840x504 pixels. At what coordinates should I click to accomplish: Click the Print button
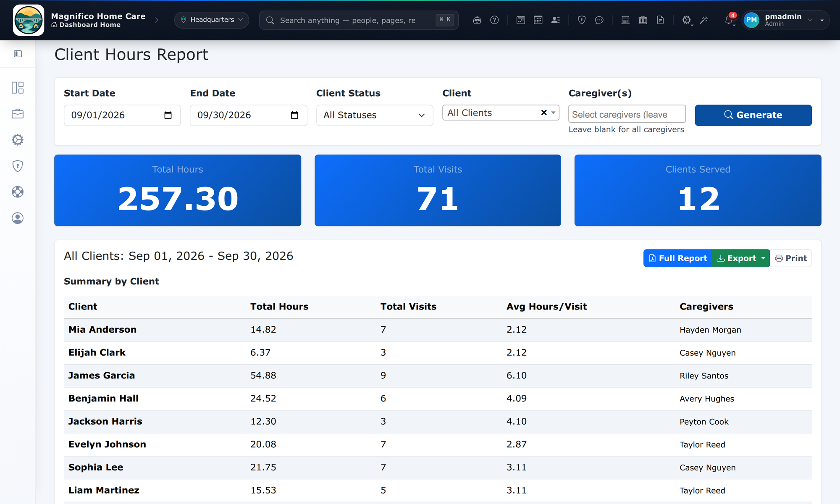point(791,258)
